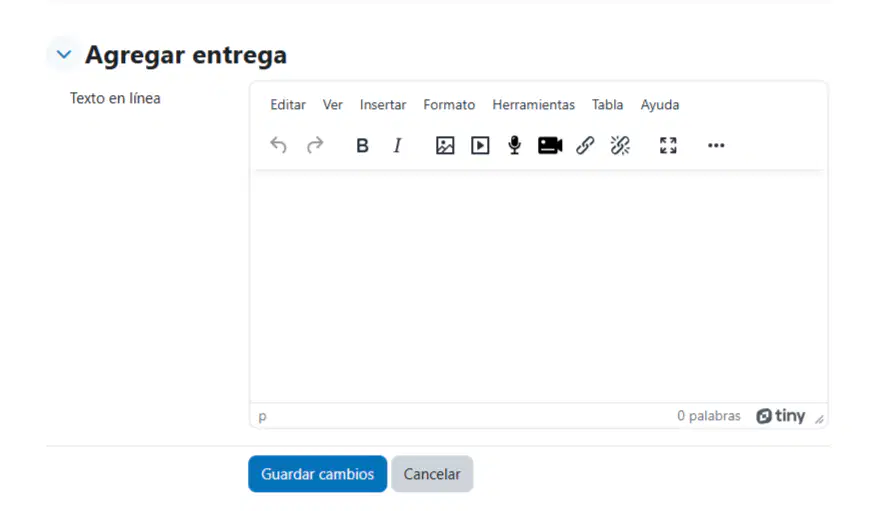Click the Undo arrow icon

click(278, 145)
